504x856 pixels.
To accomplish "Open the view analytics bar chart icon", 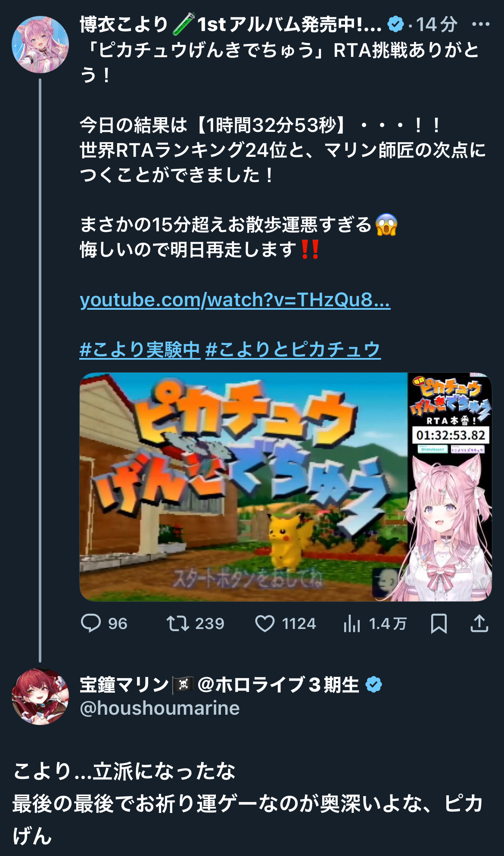I will (x=352, y=623).
